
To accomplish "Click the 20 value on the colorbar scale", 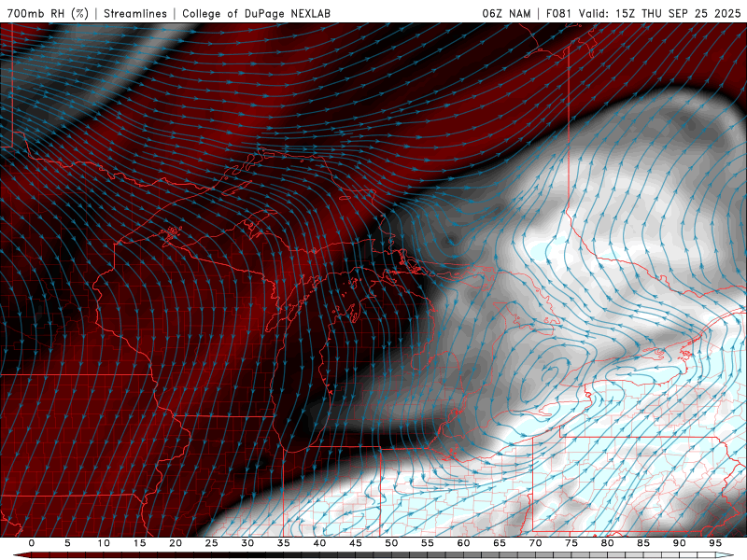I will click(x=176, y=543).
